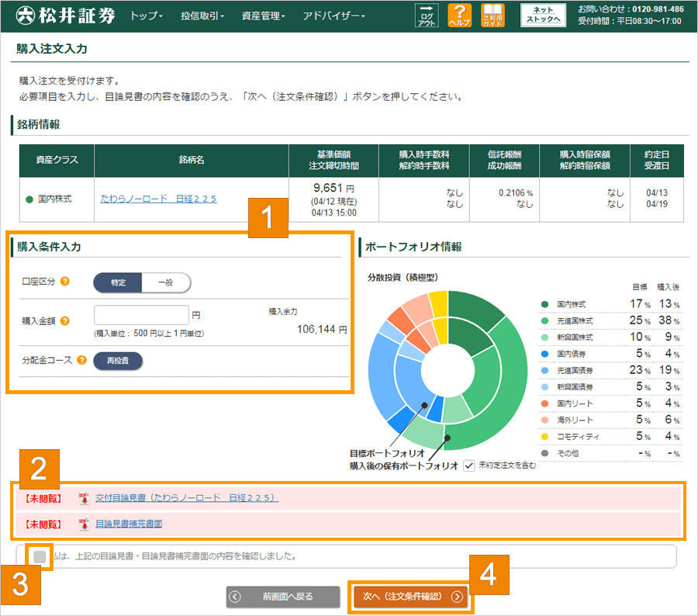Open the 資産管理 menu
Screen dimensions: 698x616
point(263,16)
